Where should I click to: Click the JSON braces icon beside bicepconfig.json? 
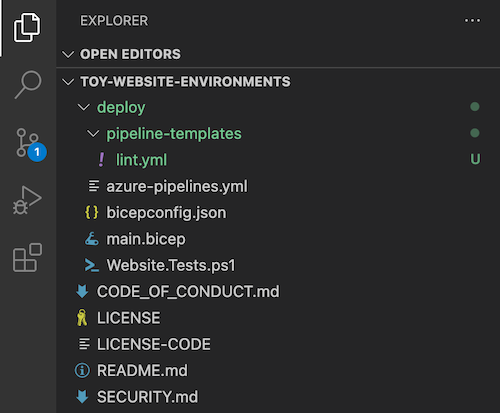click(92, 212)
